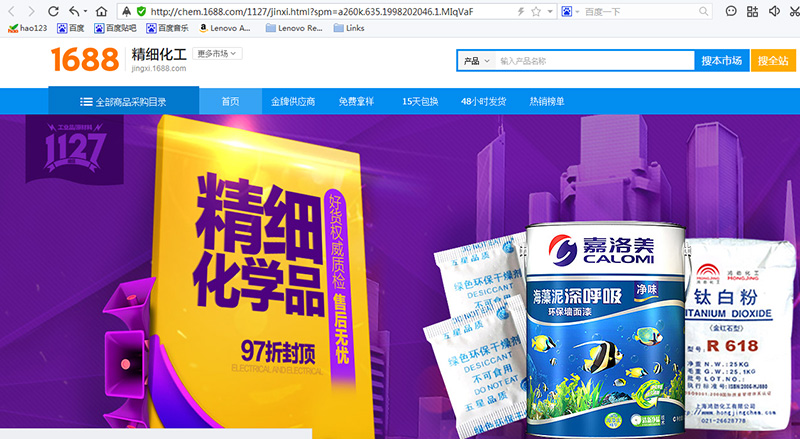Bookmark this page with the star icon
The width and height of the screenshot is (800, 439).
[536, 11]
